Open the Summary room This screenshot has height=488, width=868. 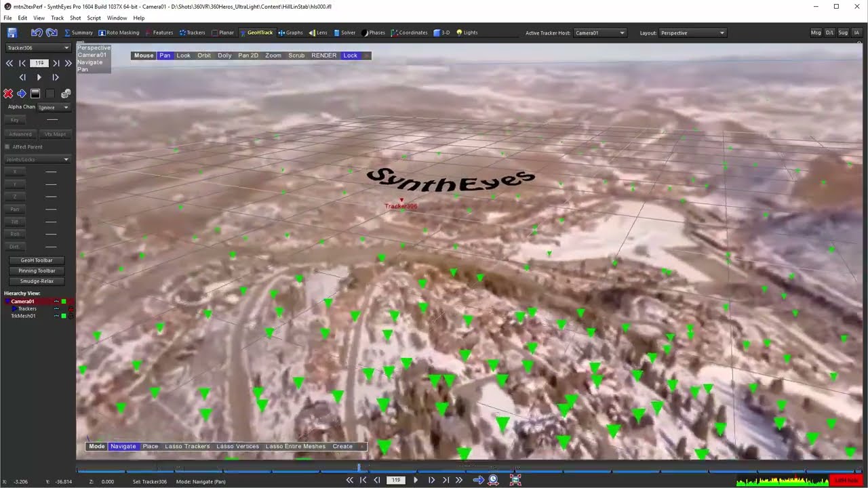[79, 33]
